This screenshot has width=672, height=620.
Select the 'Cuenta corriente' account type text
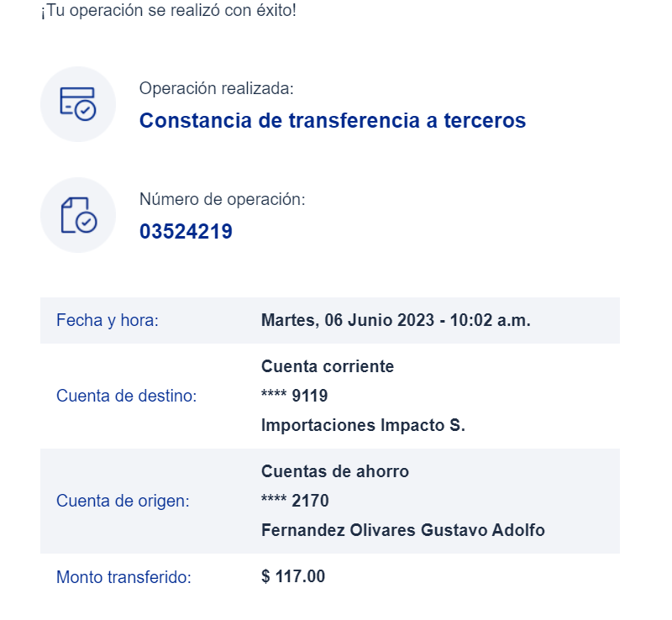[x=327, y=367]
